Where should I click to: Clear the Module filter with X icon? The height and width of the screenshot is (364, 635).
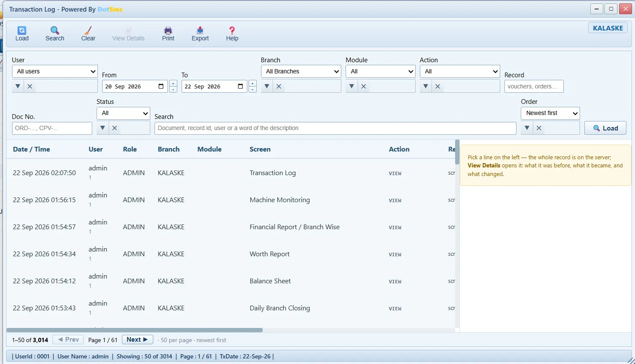(364, 86)
